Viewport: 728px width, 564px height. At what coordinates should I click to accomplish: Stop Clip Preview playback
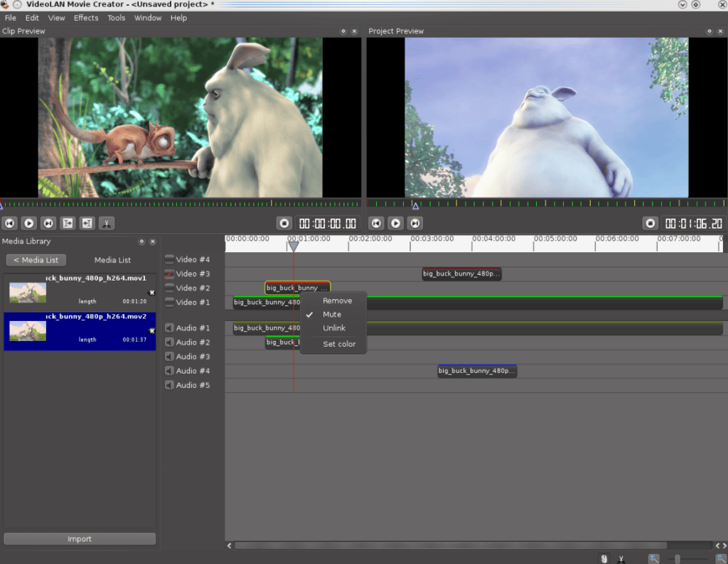(284, 224)
